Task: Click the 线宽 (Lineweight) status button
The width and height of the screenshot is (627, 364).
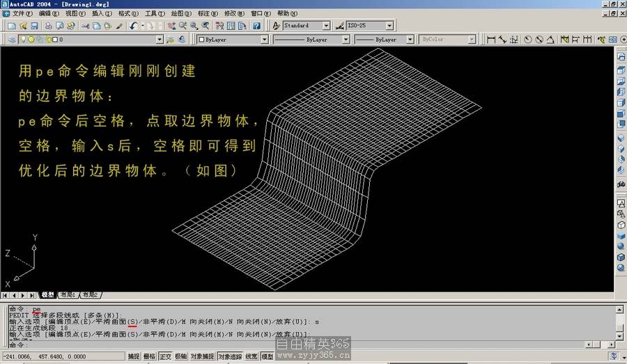Action: pos(251,356)
